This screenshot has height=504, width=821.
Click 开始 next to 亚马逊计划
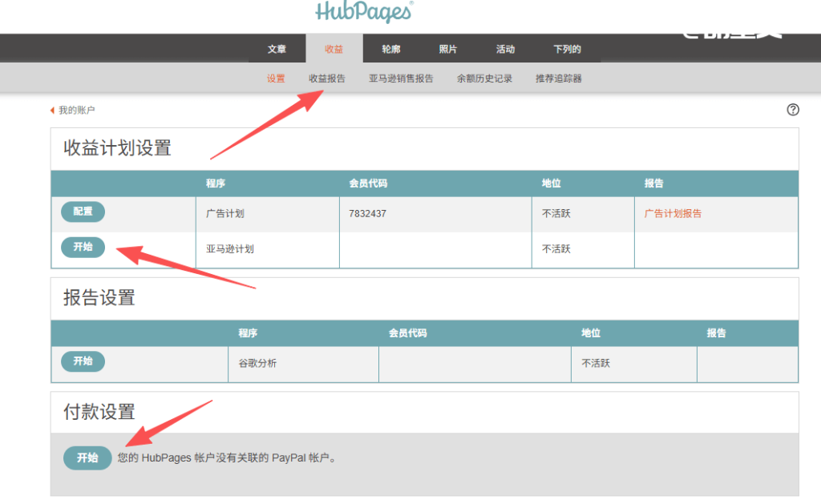(82, 248)
